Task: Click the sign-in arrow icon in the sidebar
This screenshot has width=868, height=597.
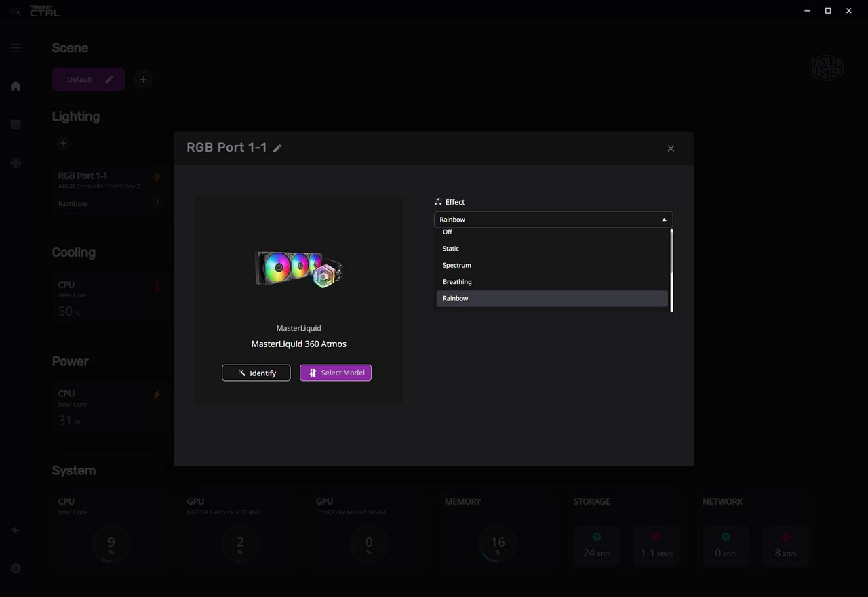Action: pos(16,530)
